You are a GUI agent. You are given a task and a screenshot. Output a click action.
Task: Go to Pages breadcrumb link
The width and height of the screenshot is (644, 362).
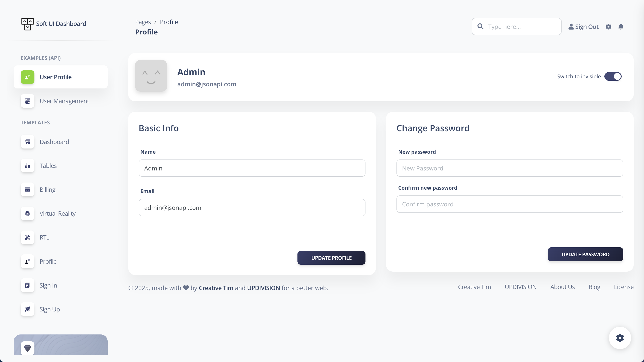pos(143,22)
